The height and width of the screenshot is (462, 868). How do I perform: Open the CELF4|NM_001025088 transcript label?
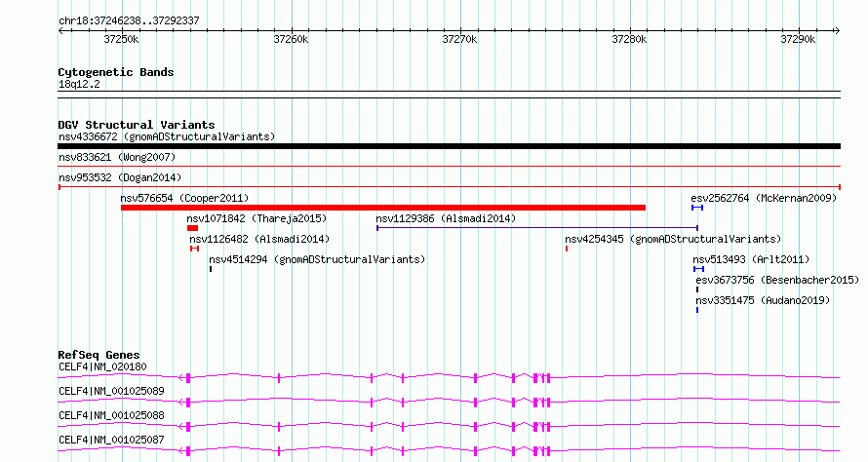tap(111, 415)
